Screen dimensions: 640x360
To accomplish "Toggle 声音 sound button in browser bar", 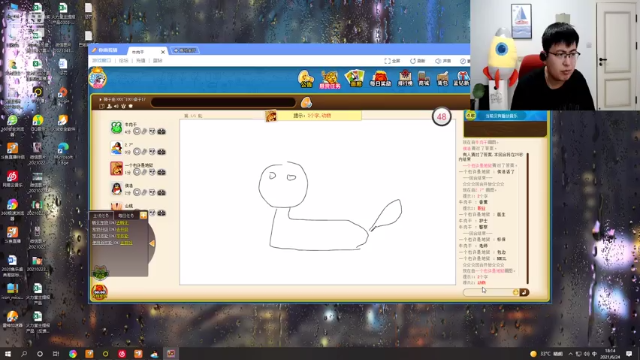I will point(443,61).
